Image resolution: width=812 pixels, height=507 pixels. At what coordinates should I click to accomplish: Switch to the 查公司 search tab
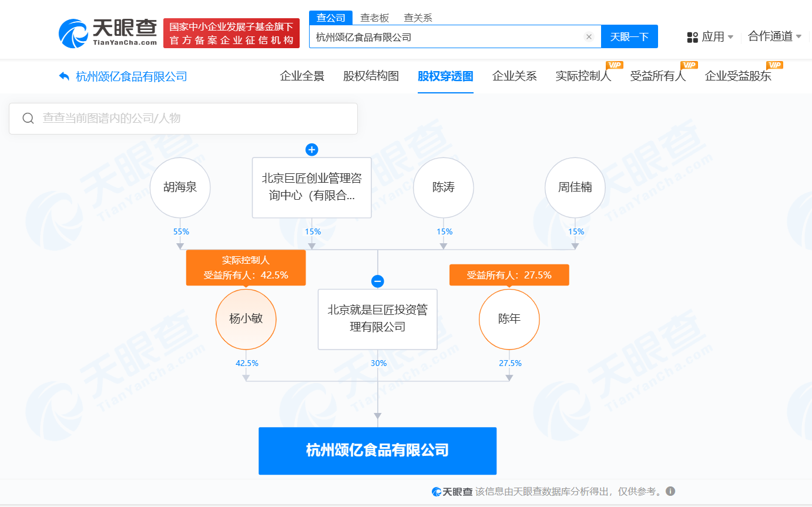point(331,18)
